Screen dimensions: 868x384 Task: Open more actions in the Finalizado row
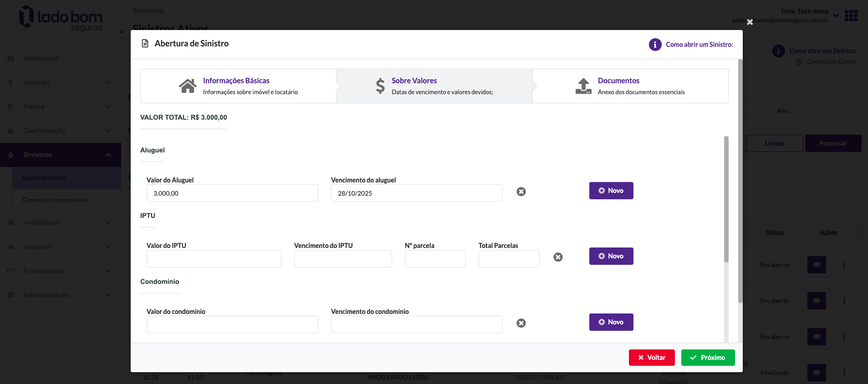[x=844, y=373]
